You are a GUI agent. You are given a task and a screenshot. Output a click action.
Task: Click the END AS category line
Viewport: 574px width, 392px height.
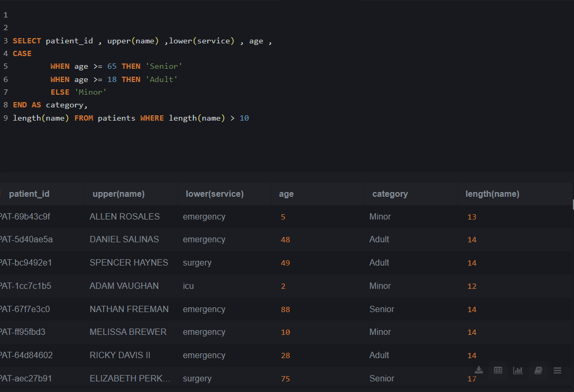[x=50, y=105]
